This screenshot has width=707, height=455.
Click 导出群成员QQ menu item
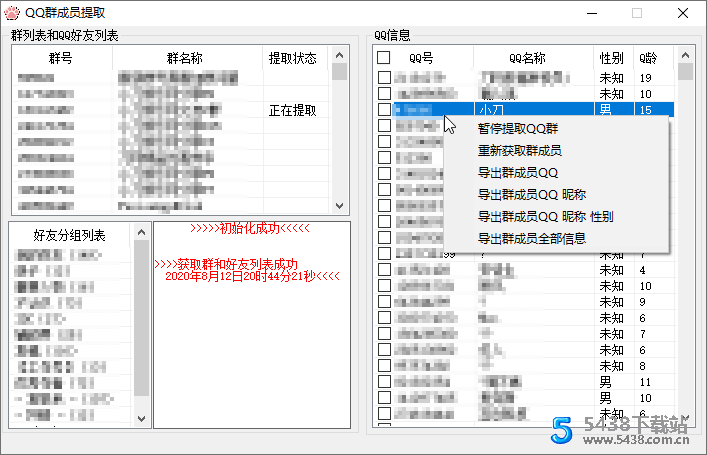518,173
